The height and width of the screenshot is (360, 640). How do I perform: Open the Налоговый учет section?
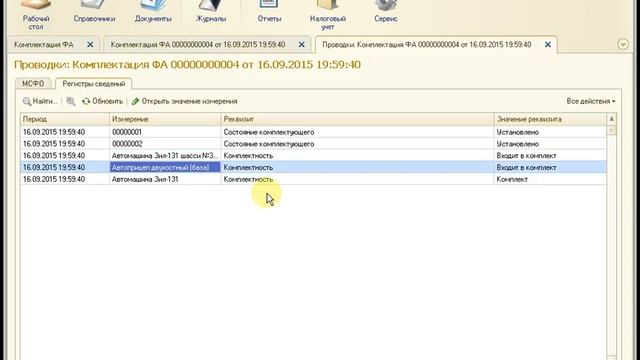[328, 15]
